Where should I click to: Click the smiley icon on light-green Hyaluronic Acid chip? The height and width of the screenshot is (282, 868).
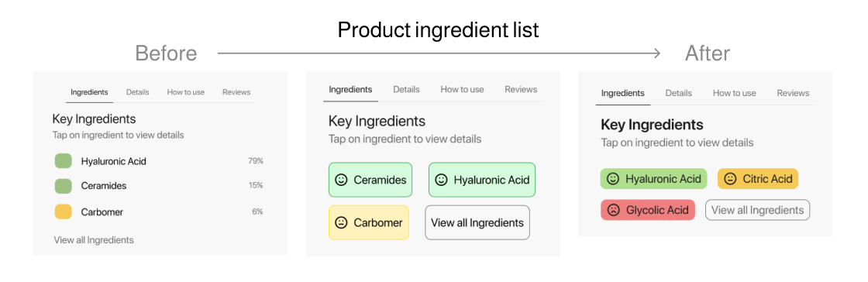coord(441,180)
